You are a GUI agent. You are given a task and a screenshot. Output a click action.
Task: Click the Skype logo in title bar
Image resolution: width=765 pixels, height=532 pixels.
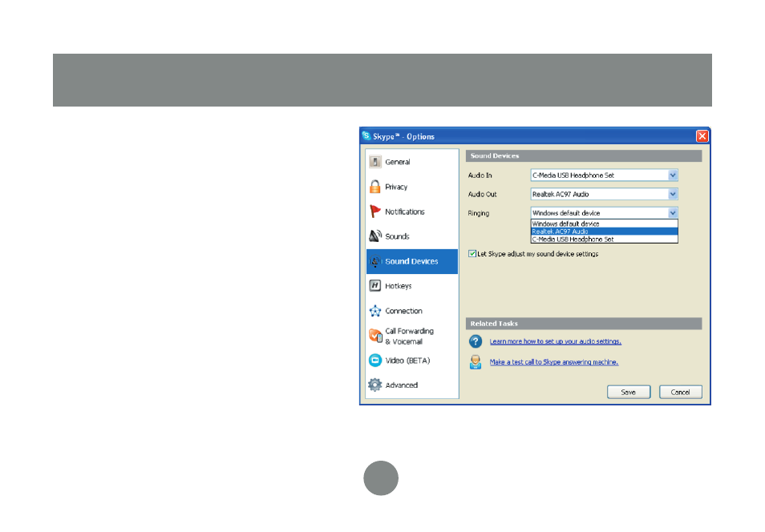(366, 136)
